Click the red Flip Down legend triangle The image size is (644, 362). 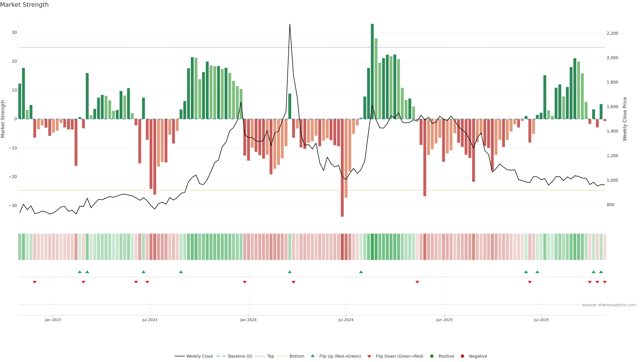369,356
